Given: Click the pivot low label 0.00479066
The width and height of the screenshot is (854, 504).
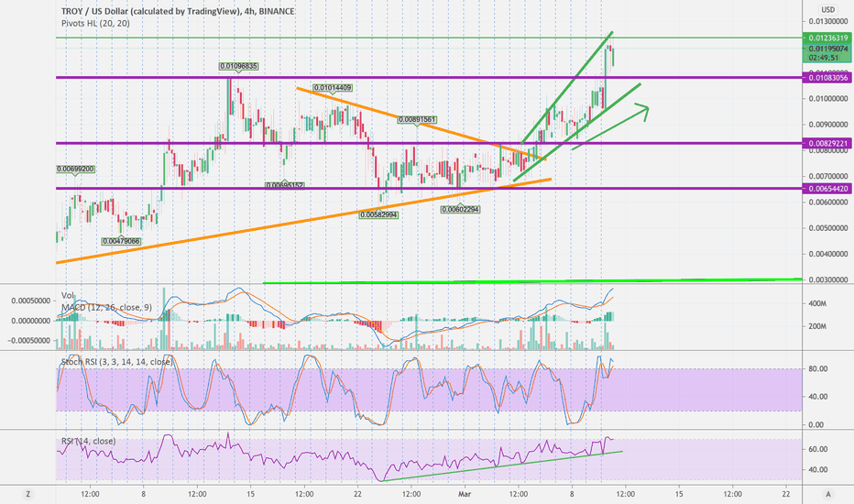Looking at the screenshot, I should 121,241.
